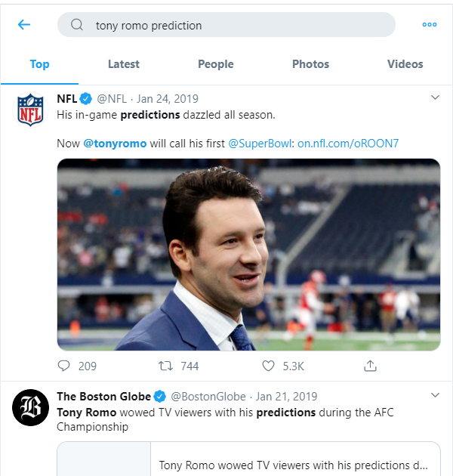Open the Tony Romo photo in NFL tweet
This screenshot has width=453, height=476.
pyautogui.click(x=248, y=255)
